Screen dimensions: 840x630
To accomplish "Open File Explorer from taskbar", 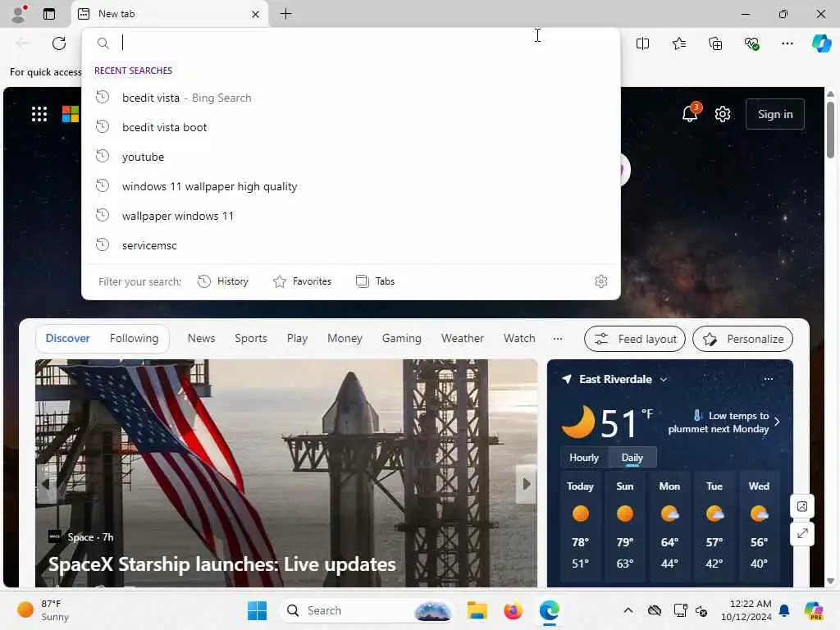I will click(x=477, y=610).
